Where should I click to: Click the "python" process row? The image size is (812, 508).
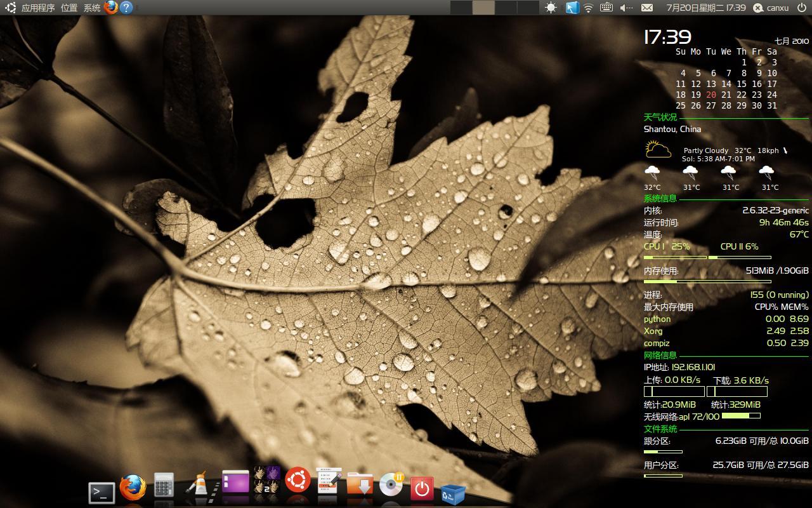point(726,319)
